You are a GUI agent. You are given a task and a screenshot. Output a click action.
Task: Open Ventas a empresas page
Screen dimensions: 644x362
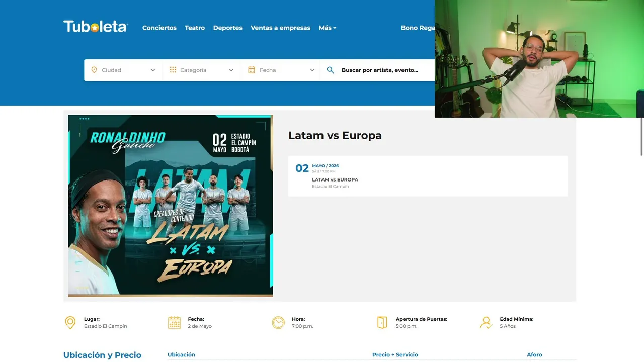(281, 28)
